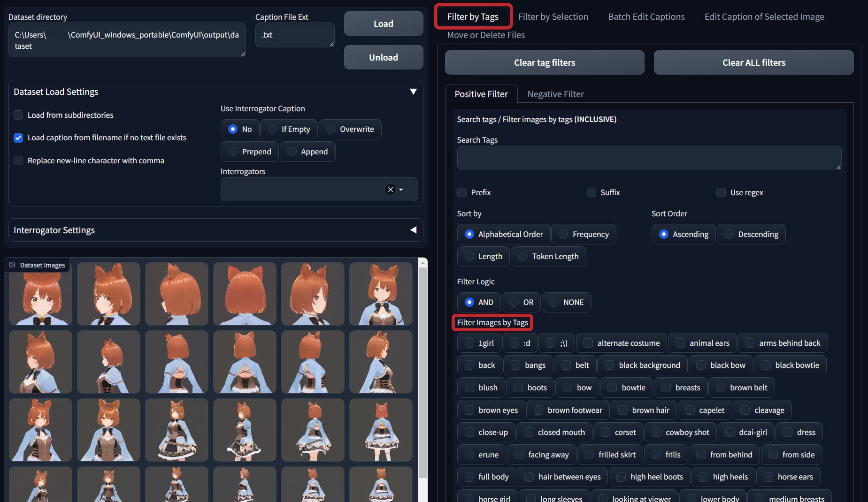The image size is (868, 502).
Task: Set filter logic to OR
Action: [x=521, y=302]
